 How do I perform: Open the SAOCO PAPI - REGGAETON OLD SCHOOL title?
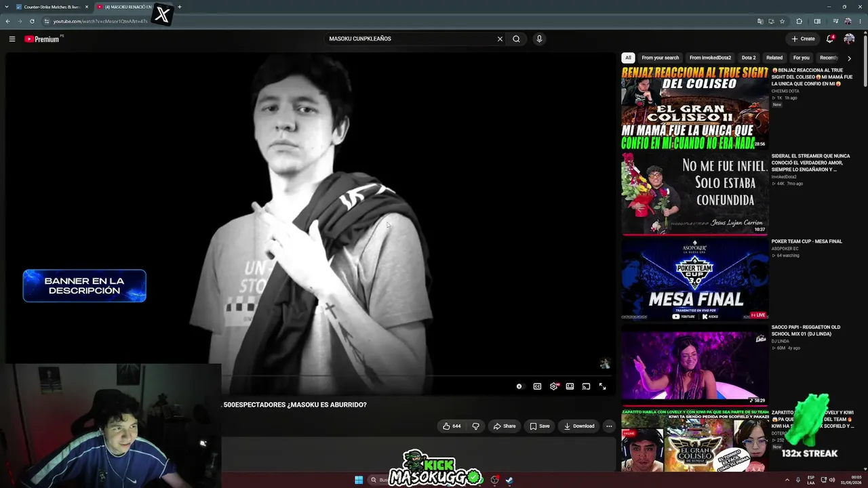click(806, 330)
